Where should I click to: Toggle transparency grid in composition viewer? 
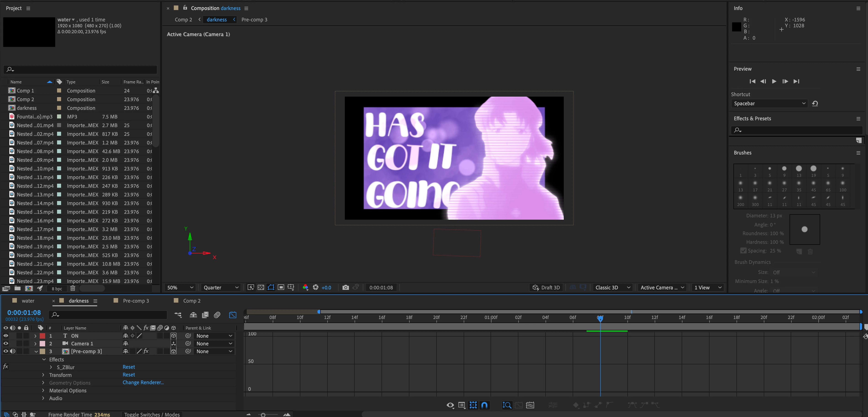pos(261,287)
